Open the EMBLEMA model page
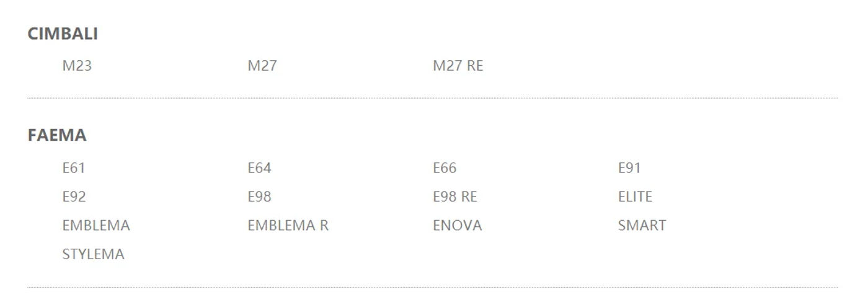The width and height of the screenshot is (868, 302). click(x=96, y=226)
